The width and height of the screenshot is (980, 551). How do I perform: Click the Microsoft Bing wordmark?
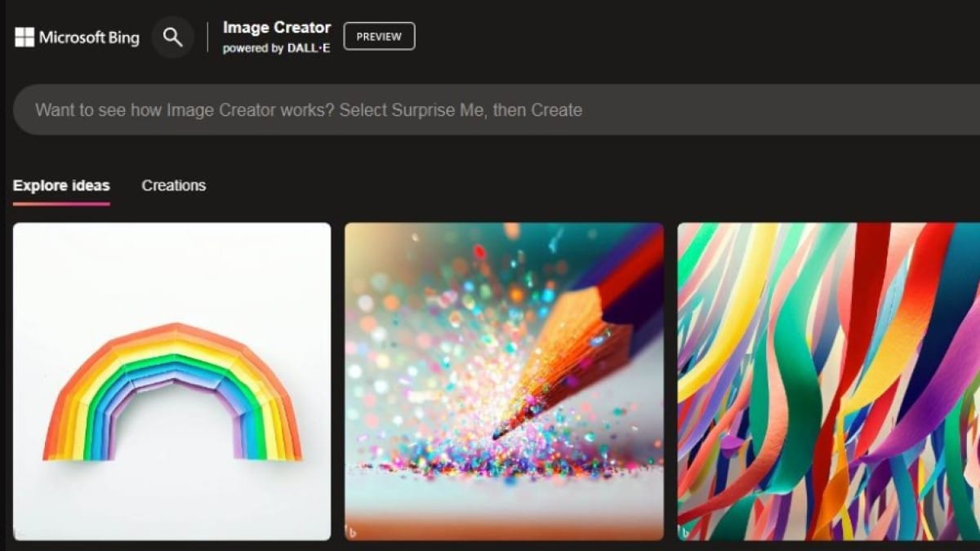[89, 38]
